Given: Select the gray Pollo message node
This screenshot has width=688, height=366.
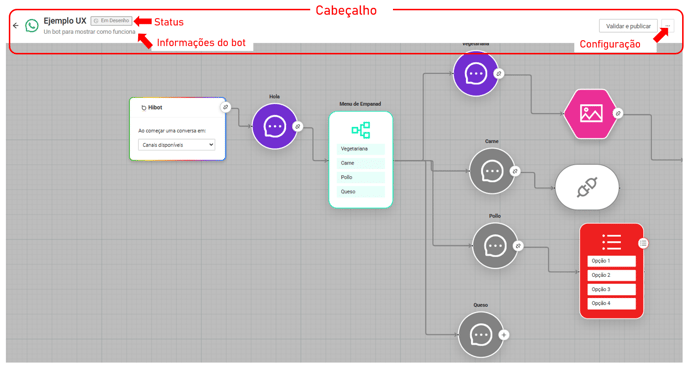Looking at the screenshot, I should click(x=495, y=246).
